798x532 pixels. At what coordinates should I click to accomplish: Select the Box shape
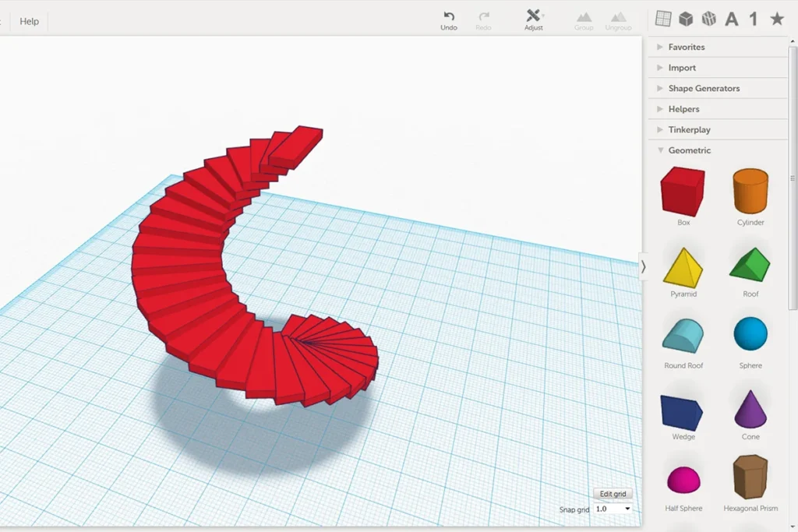coord(683,192)
